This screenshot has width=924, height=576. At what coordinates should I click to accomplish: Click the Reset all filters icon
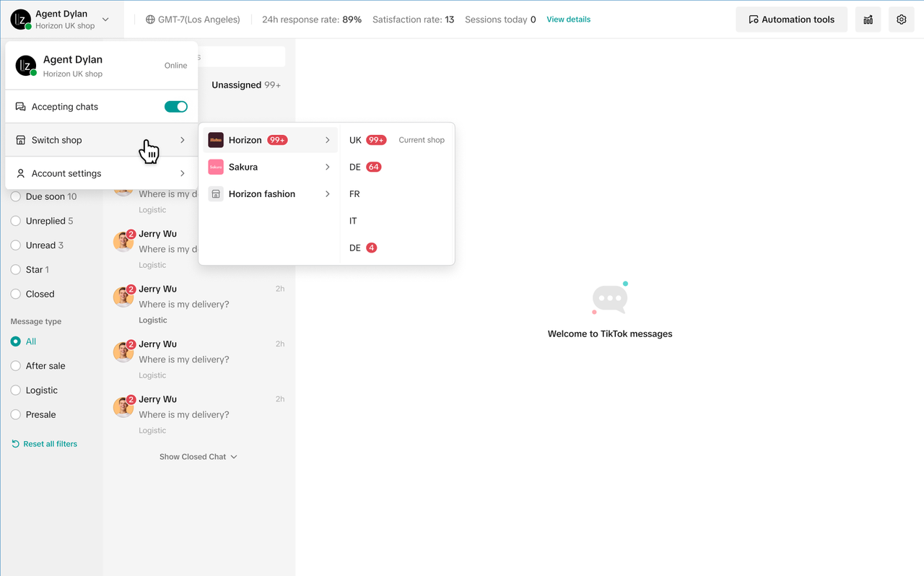click(x=15, y=444)
